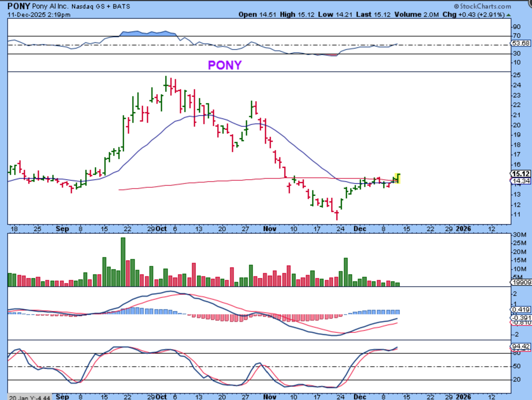Image resolution: width=532 pixels, height=400 pixels.
Task: Click the 30M label on the volume axis
Action: [x=520, y=235]
